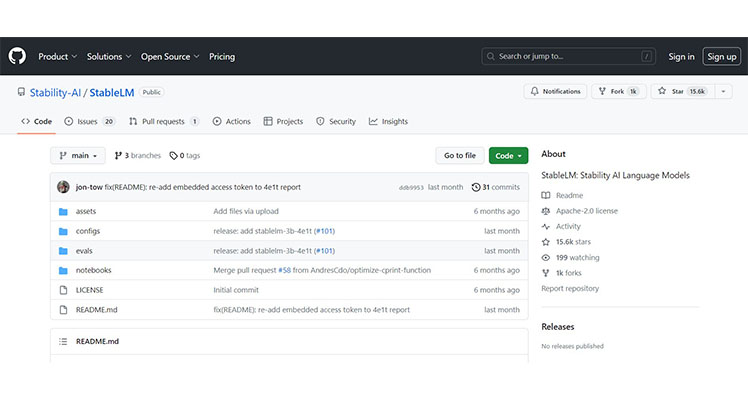Screen dimensions: 748x400
Task: View the 3 branches link
Action: pos(138,155)
